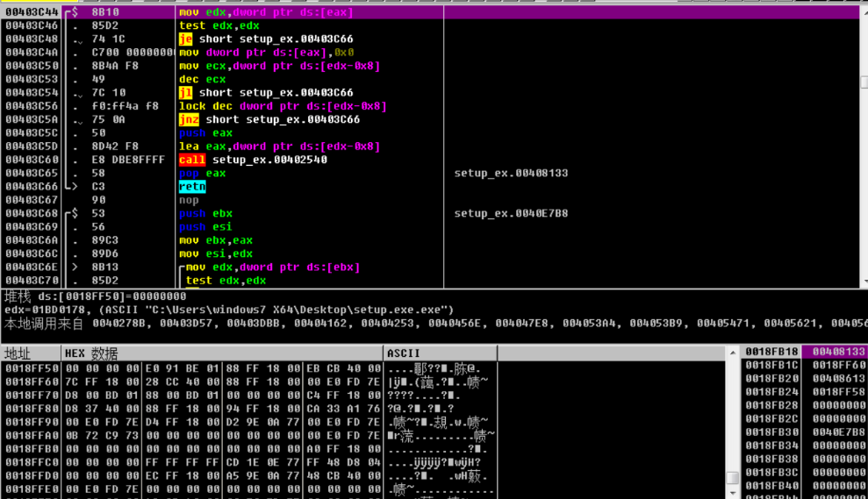868x499 pixels.
Task: Select the dump row at address 0018FFD0
Action: (x=250, y=476)
